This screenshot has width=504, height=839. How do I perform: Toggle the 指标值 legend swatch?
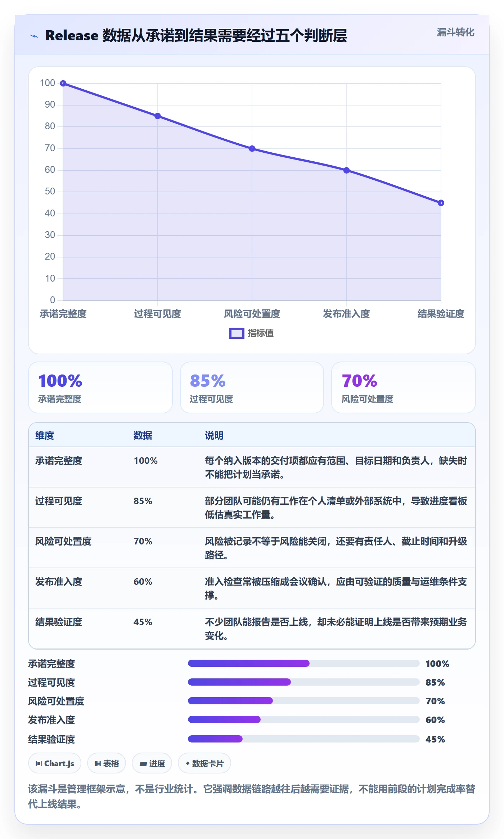237,333
